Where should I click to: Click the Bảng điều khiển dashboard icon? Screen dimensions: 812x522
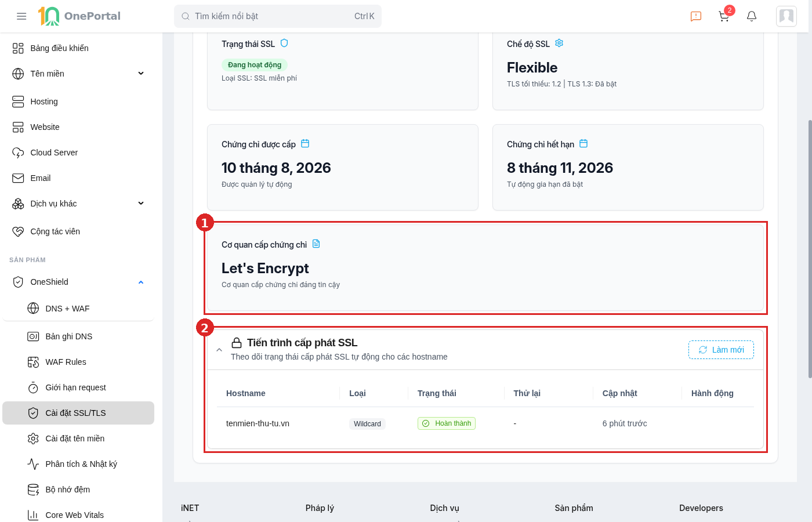18,48
